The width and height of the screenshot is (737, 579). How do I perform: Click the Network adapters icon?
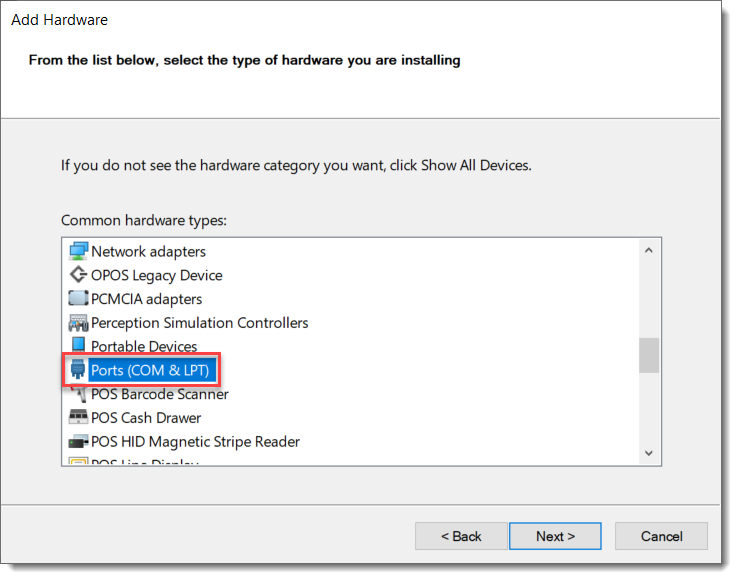pyautogui.click(x=78, y=251)
